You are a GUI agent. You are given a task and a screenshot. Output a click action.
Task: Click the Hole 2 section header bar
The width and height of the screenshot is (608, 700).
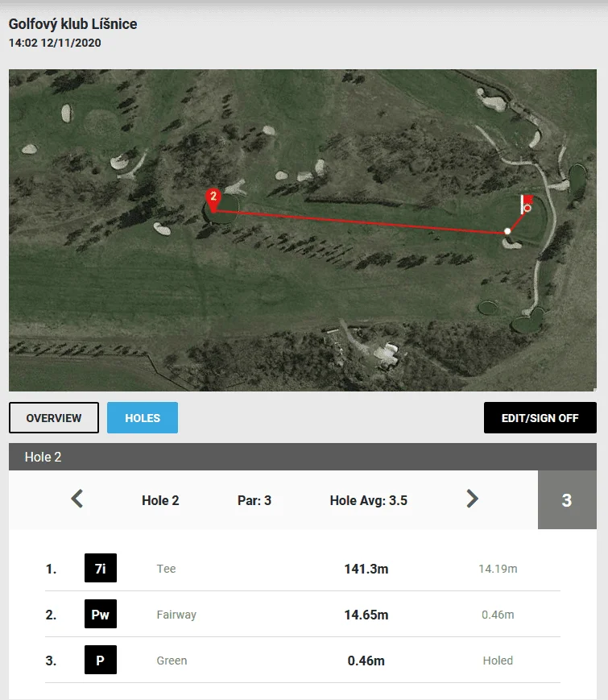[x=303, y=457]
